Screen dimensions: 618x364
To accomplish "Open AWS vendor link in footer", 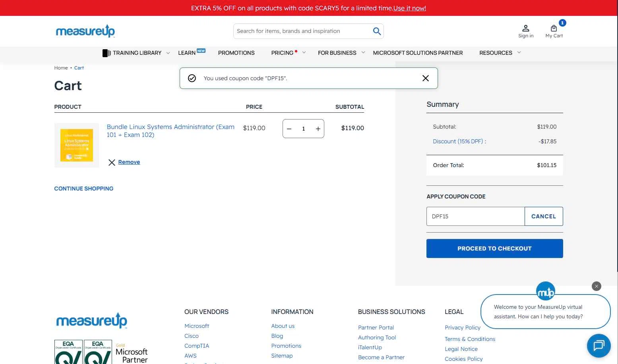I will (190, 356).
